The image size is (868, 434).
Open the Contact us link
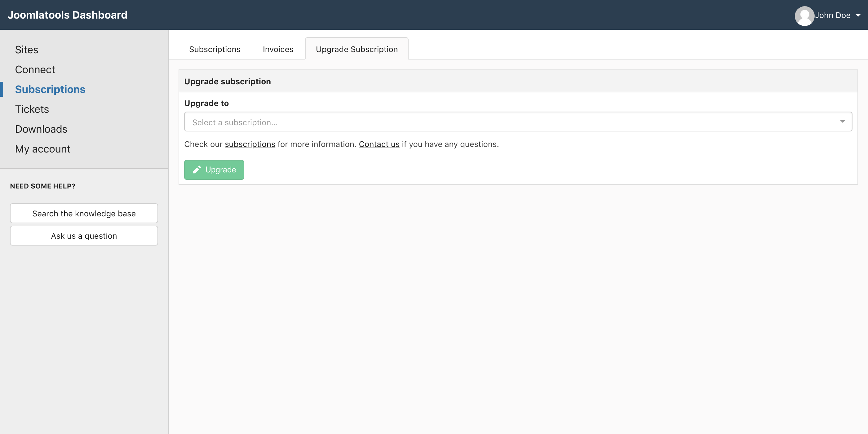[379, 144]
